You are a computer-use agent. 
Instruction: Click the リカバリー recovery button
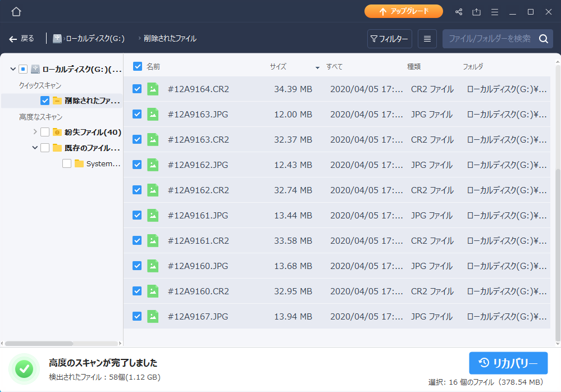508,363
